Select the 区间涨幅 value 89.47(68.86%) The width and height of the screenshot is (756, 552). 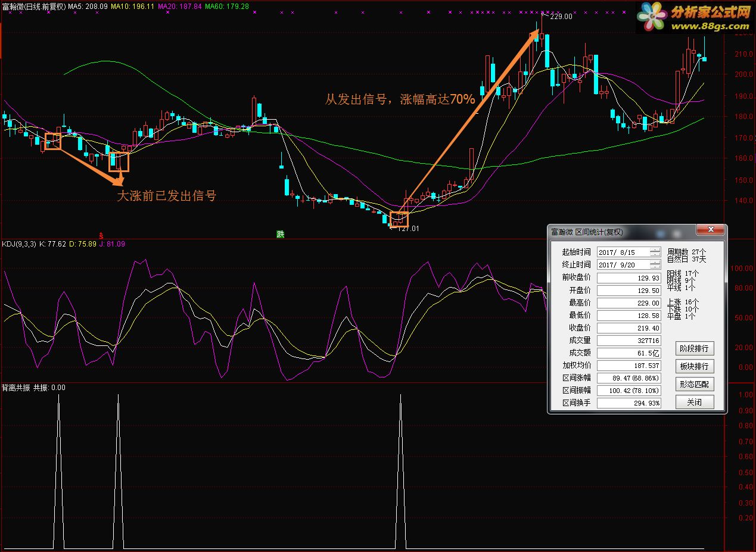point(629,378)
